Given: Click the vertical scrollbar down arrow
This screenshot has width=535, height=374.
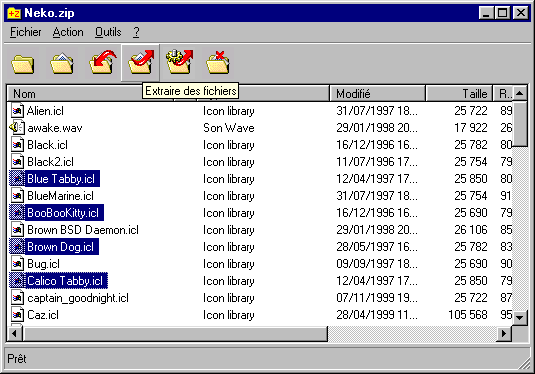Looking at the screenshot, I should point(520,318).
